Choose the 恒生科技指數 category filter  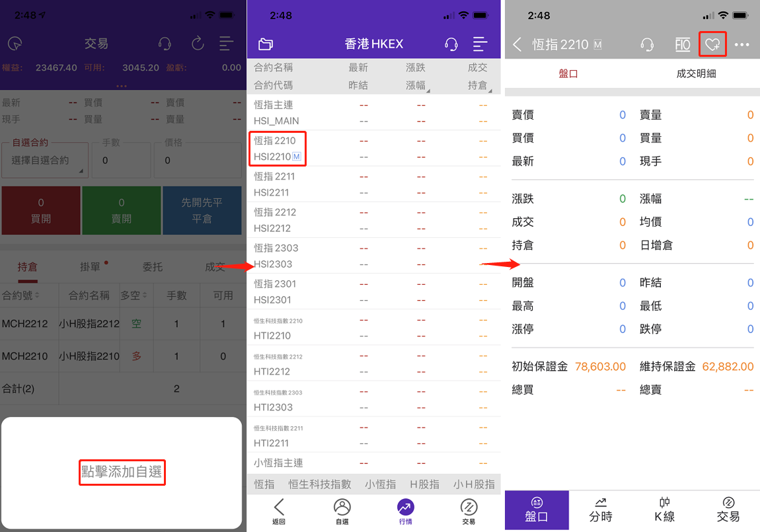(319, 484)
